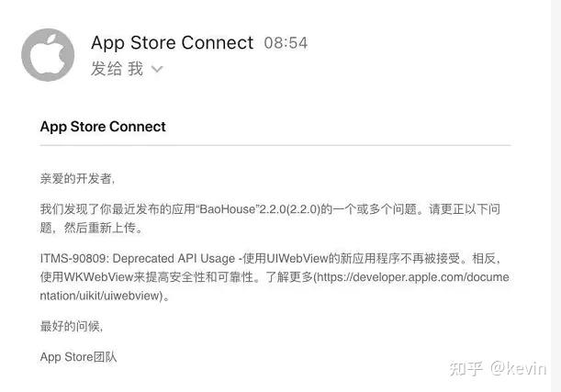Click the UIWebView word in warning
The image size is (561, 392).
pos(297,259)
